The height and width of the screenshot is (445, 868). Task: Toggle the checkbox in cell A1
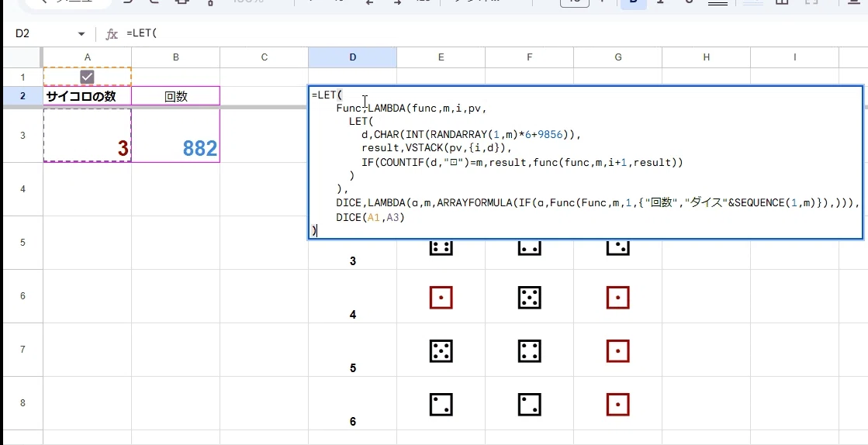(x=87, y=77)
